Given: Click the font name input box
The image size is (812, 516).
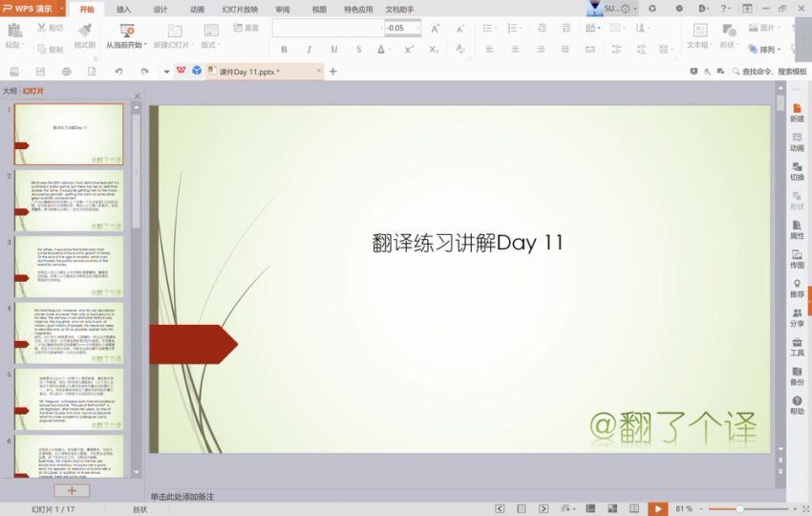Looking at the screenshot, I should click(x=327, y=28).
